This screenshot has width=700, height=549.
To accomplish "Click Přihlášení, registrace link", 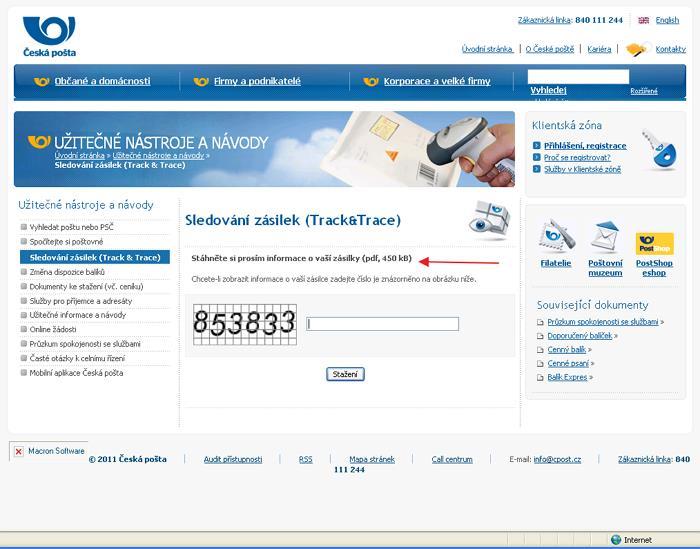I will (585, 146).
